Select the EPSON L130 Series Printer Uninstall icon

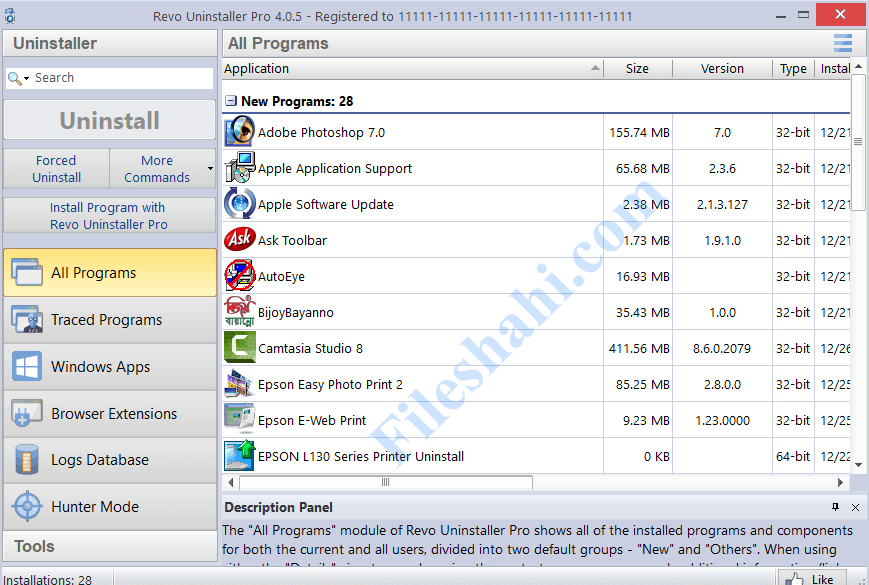[x=239, y=456]
